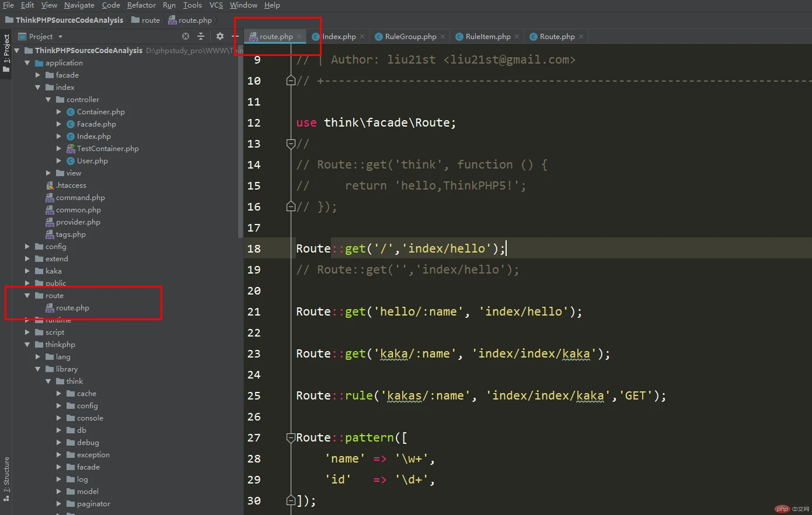
Task: Close the RuleGroup.php editor tab
Action: 442,37
